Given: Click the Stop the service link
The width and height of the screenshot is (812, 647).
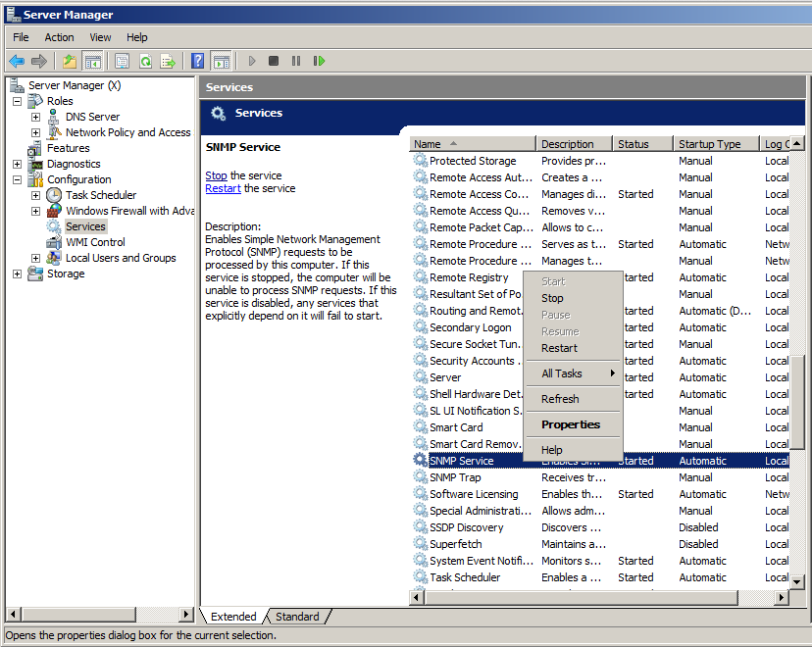Looking at the screenshot, I should [x=216, y=175].
